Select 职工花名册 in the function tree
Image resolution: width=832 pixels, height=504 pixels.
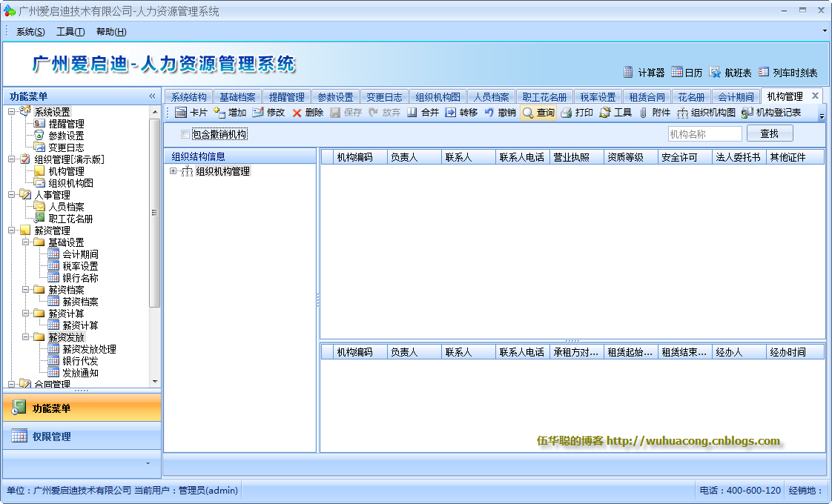click(x=70, y=219)
